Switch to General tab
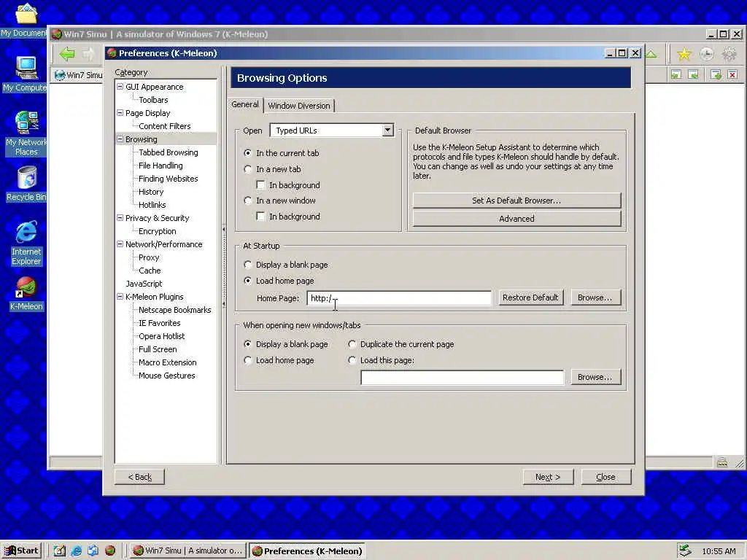 coord(245,105)
